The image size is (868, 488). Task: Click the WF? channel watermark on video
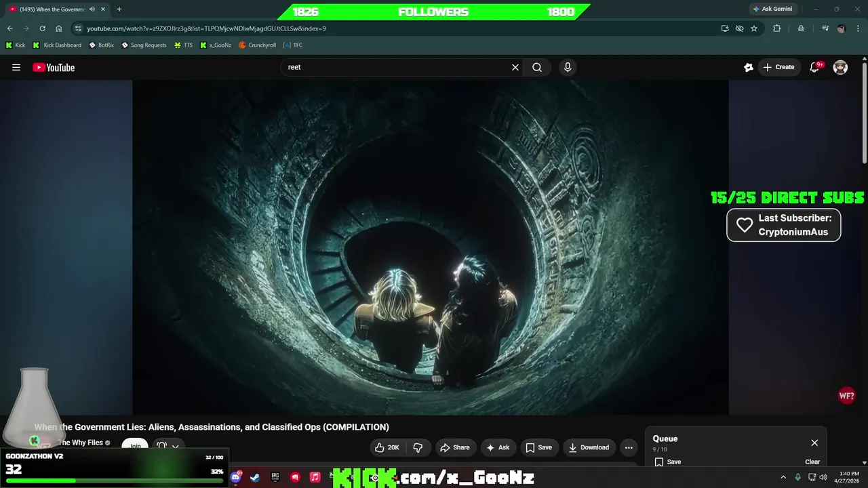point(846,396)
